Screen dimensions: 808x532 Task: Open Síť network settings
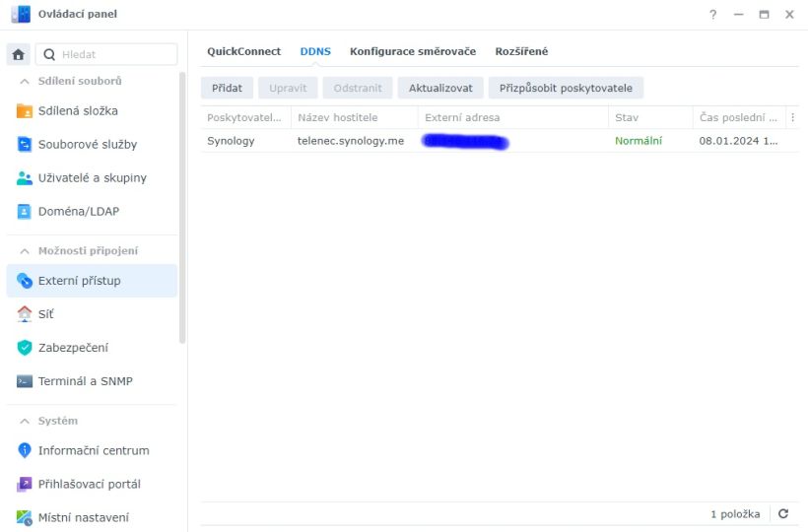45,314
